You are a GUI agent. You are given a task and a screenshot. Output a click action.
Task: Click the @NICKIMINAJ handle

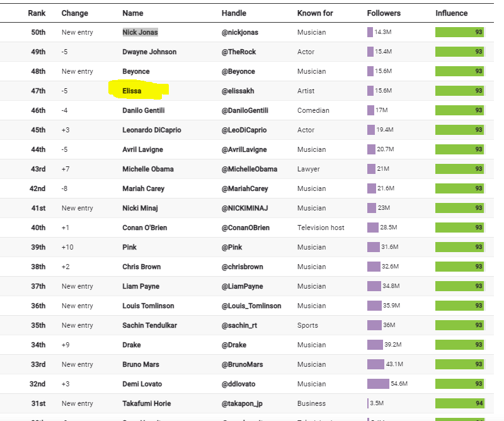[x=244, y=208]
